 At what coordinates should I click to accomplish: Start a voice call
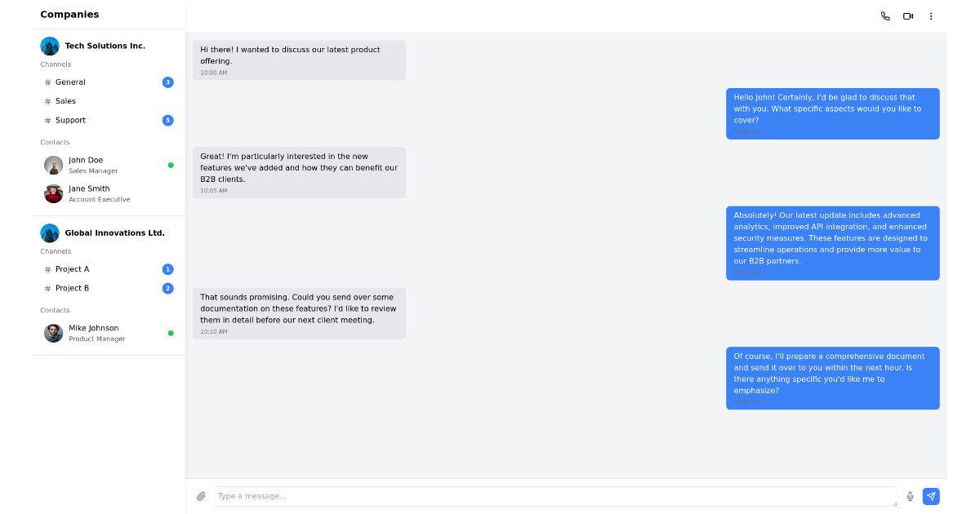(885, 16)
